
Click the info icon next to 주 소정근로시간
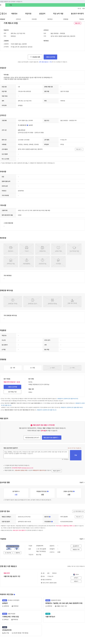pyautogui.click(x=28, y=125)
